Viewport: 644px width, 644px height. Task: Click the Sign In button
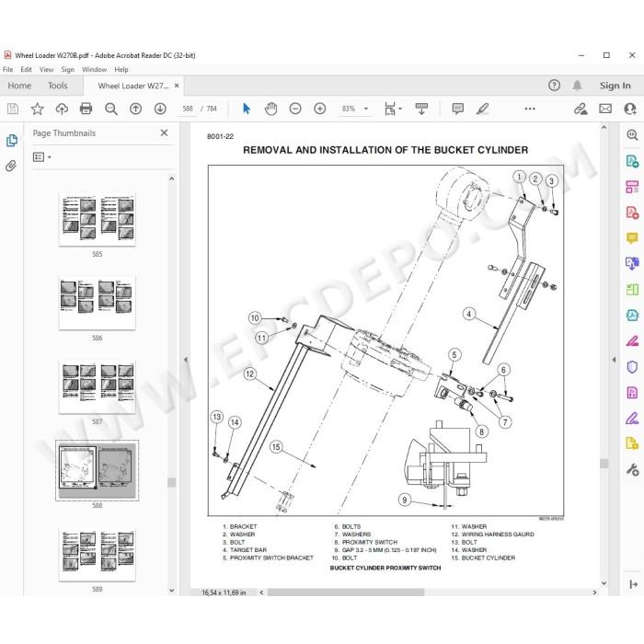pyautogui.click(x=615, y=86)
